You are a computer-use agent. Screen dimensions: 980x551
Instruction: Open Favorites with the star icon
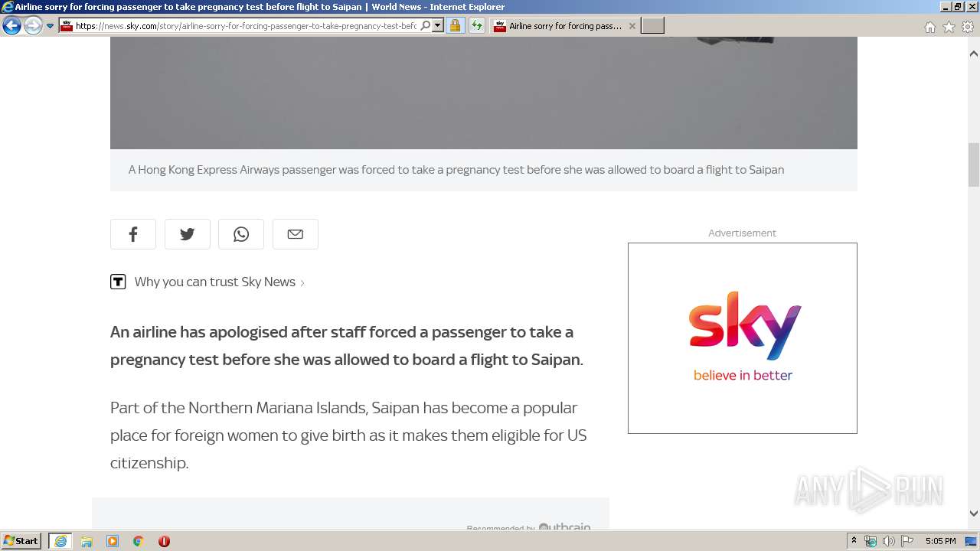click(x=949, y=27)
